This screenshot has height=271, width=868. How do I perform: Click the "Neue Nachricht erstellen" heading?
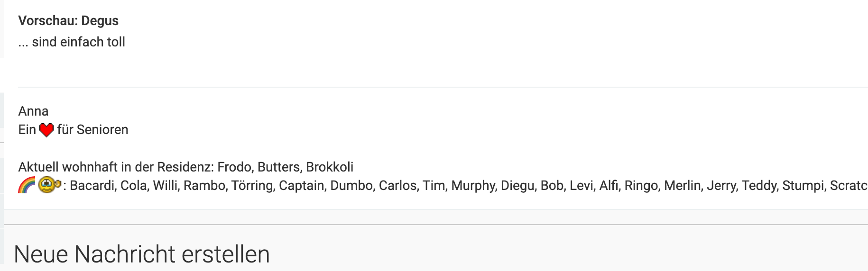[x=142, y=254]
